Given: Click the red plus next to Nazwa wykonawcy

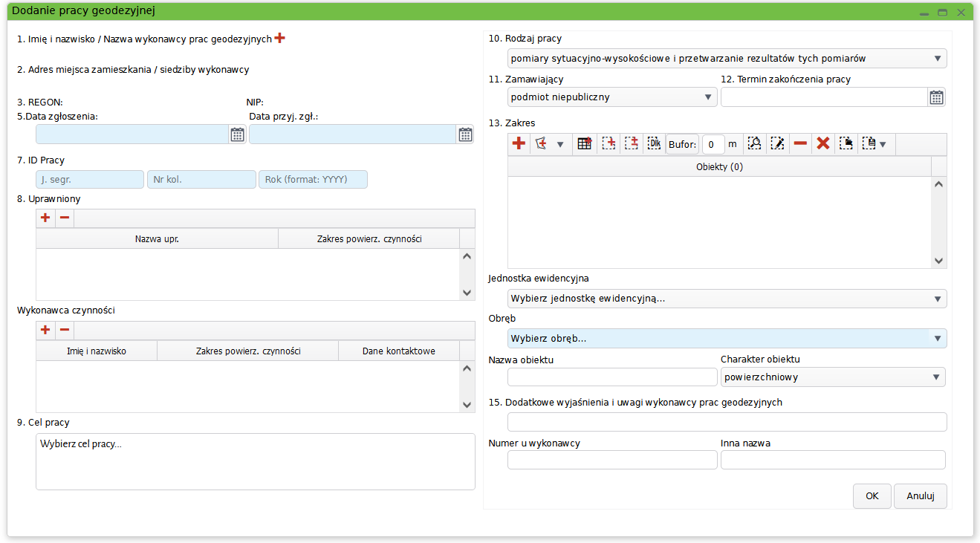Looking at the screenshot, I should pos(280,38).
